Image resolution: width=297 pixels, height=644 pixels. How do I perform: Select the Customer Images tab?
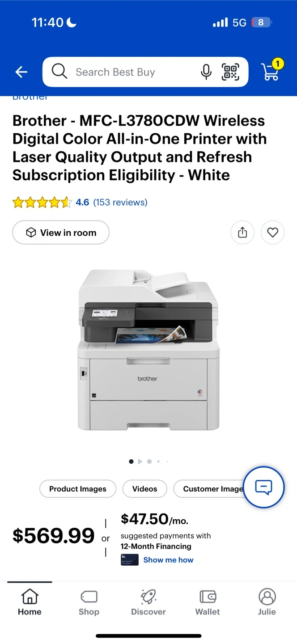[208, 489]
